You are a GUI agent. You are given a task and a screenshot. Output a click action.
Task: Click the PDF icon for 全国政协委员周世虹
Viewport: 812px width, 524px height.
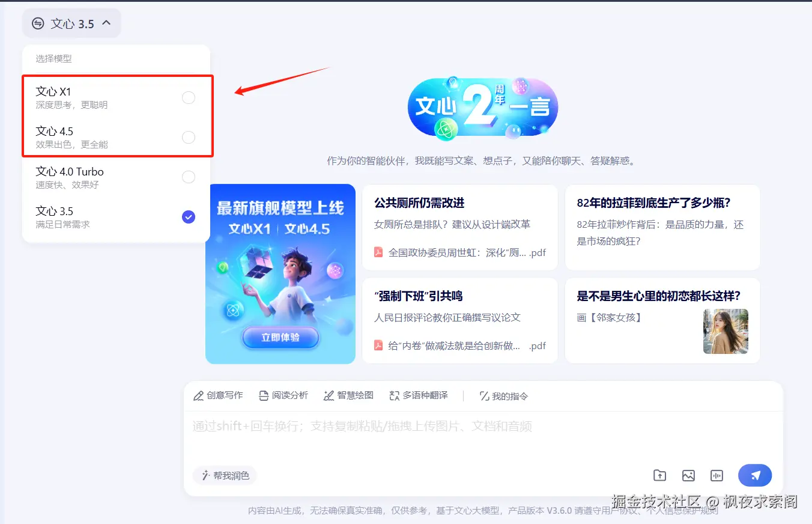379,252
